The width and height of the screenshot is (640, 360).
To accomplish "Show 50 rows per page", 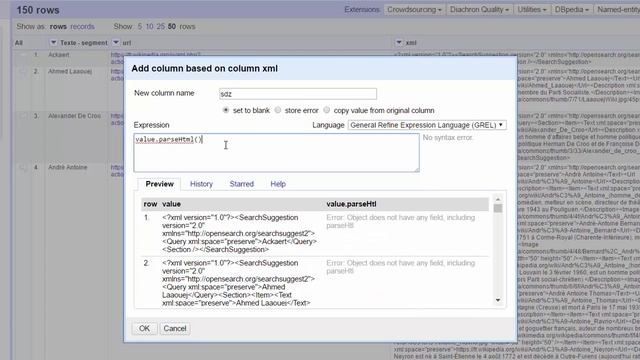I will point(172,27).
